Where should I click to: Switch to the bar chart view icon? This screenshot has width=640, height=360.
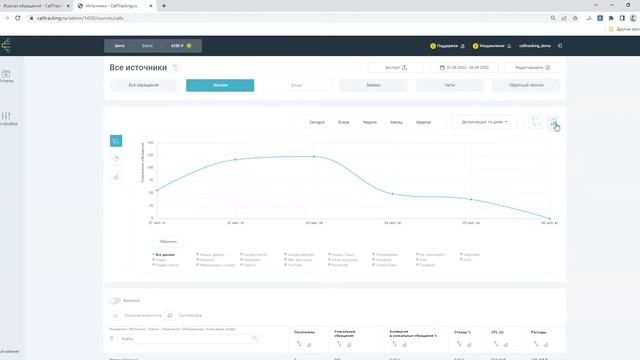116,177
